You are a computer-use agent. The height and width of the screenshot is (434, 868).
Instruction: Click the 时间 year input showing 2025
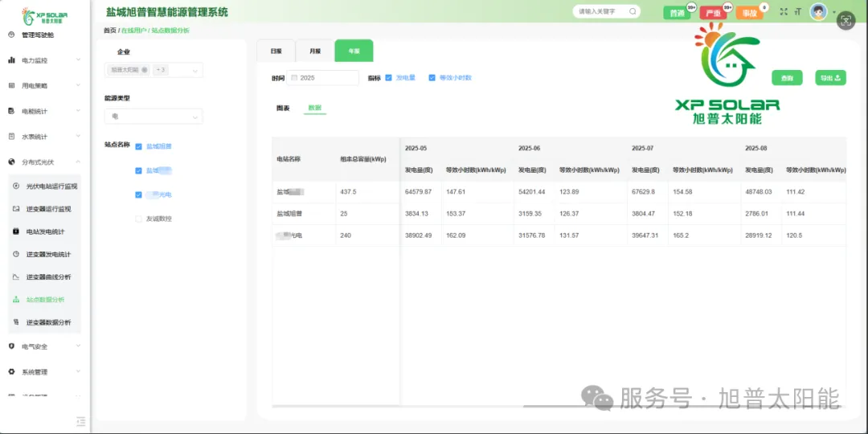coord(324,78)
